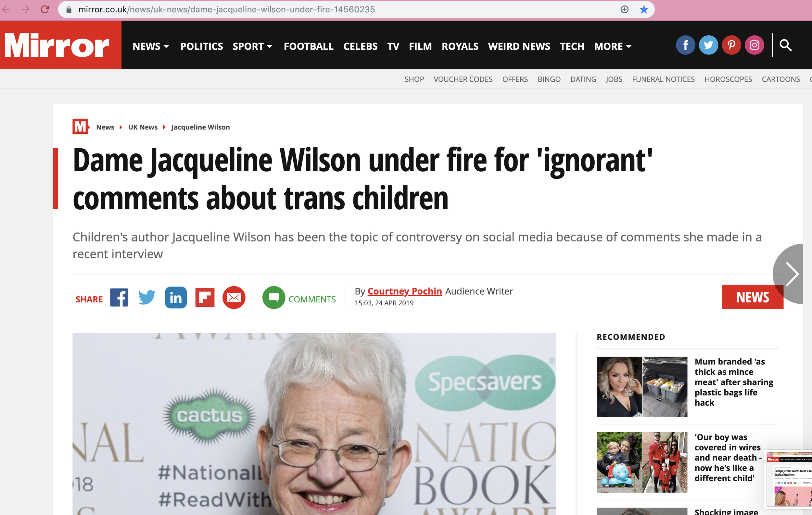The width and height of the screenshot is (812, 515).
Task: Open the FOOTBALL section
Action: coord(309,46)
